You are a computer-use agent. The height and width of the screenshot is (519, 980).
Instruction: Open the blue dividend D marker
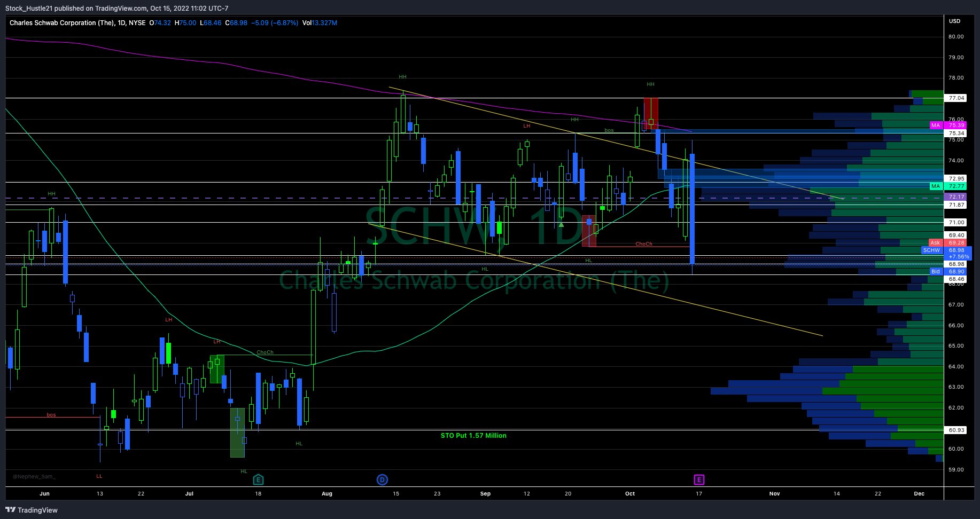(x=382, y=479)
